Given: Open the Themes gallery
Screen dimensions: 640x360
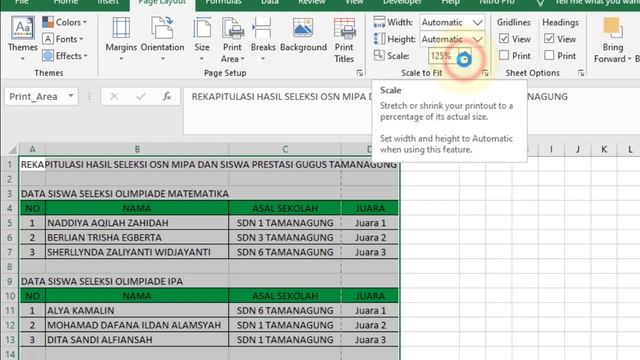Looking at the screenshot, I should pyautogui.click(x=22, y=38).
